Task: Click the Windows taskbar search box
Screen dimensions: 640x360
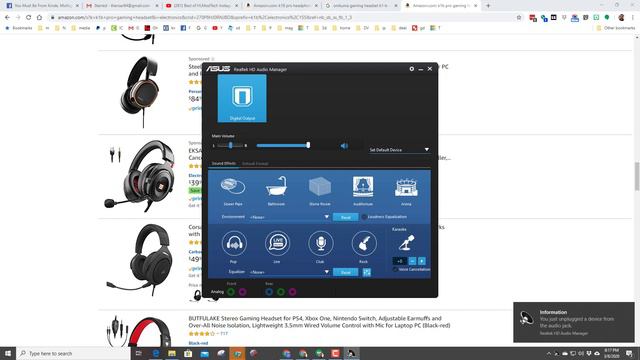Action: pos(73,353)
